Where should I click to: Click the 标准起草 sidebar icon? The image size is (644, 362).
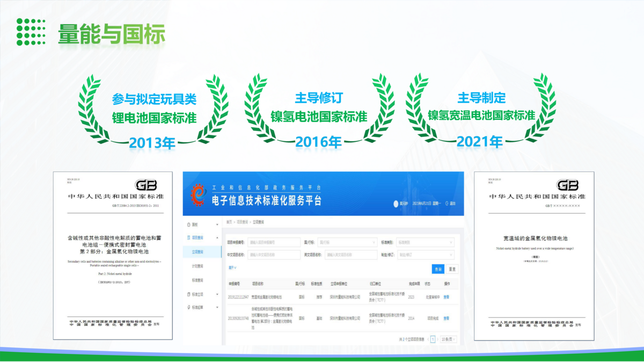188,308
